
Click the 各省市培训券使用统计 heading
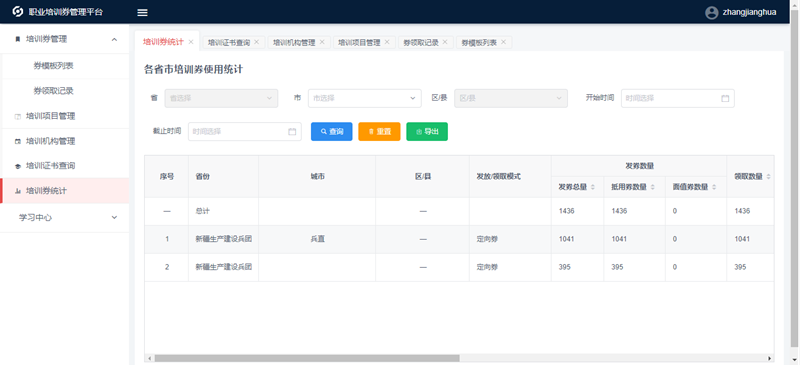193,69
